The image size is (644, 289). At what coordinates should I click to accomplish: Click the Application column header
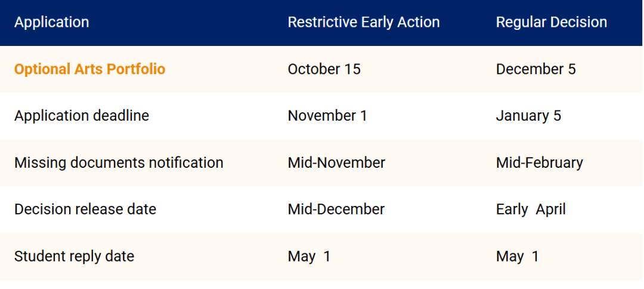pos(51,21)
